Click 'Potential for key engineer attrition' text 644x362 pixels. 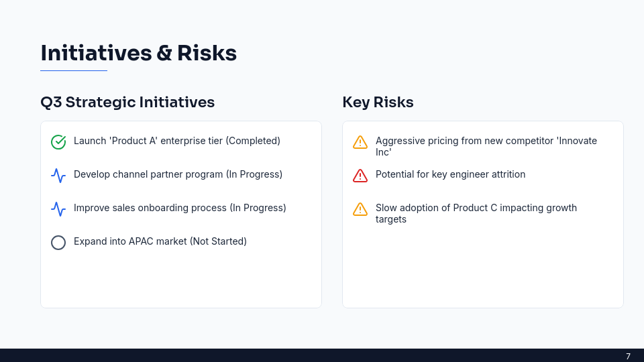coord(450,174)
